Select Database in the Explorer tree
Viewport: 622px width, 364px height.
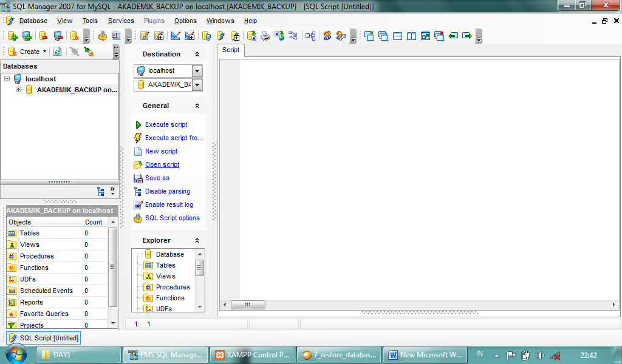170,254
